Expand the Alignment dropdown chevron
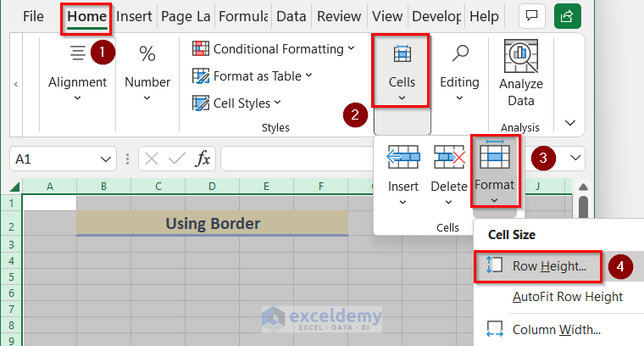Viewport: 644px width, 346px height. click(x=77, y=98)
